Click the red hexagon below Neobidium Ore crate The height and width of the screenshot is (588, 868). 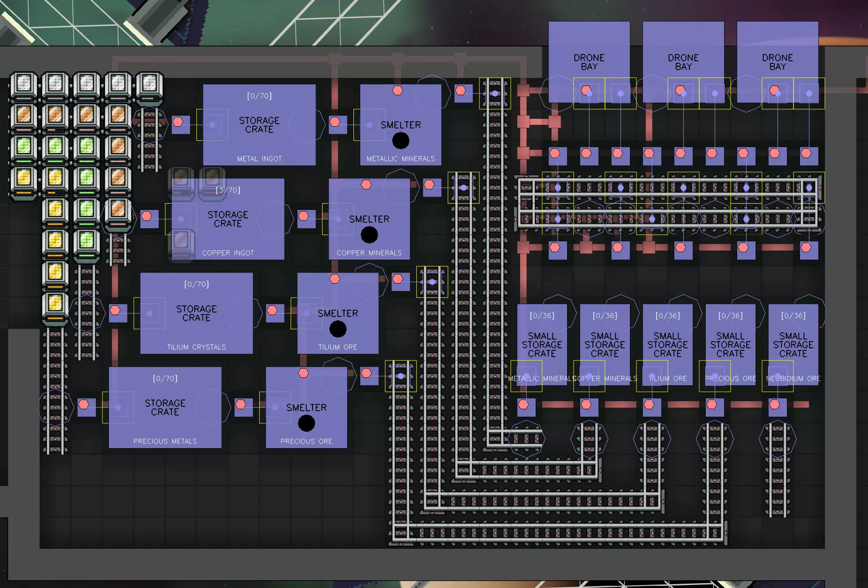775,405
